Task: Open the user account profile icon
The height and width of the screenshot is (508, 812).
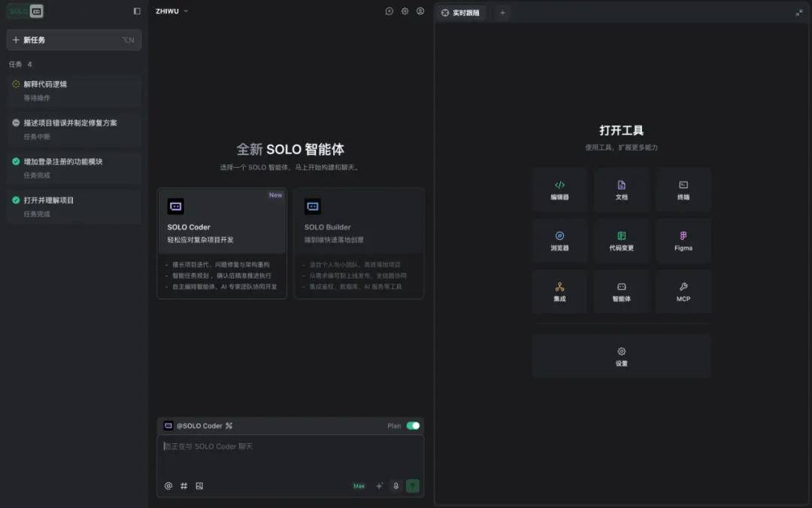Action: 420,11
